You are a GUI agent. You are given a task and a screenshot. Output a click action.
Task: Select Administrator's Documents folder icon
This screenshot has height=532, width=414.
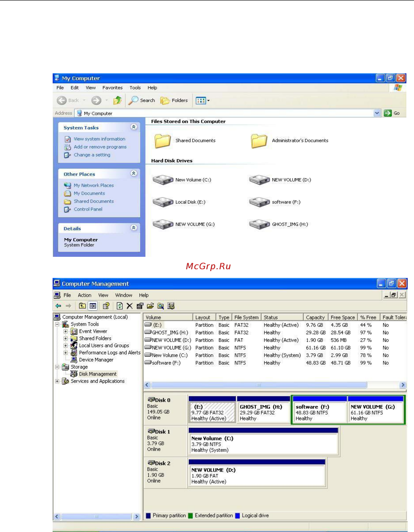259,141
